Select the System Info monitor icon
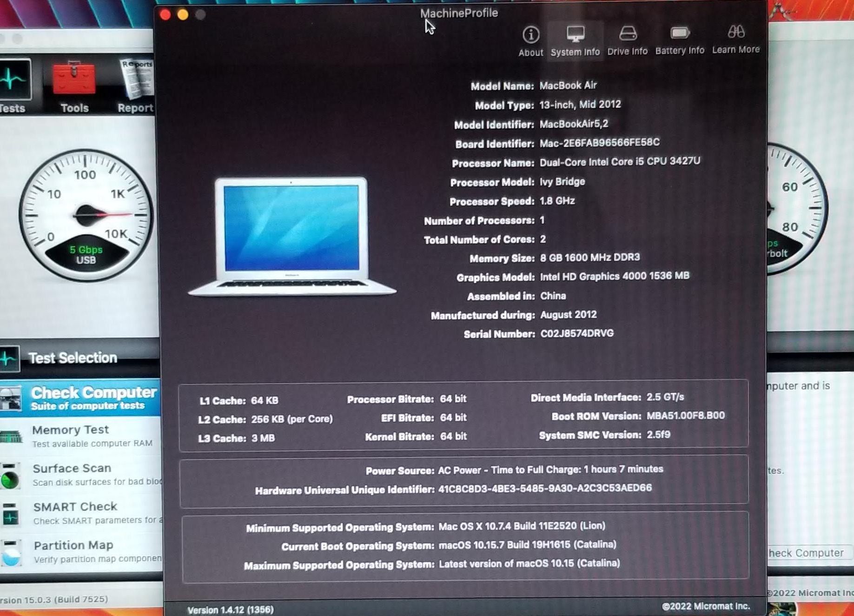This screenshot has height=616, width=854. tap(575, 34)
